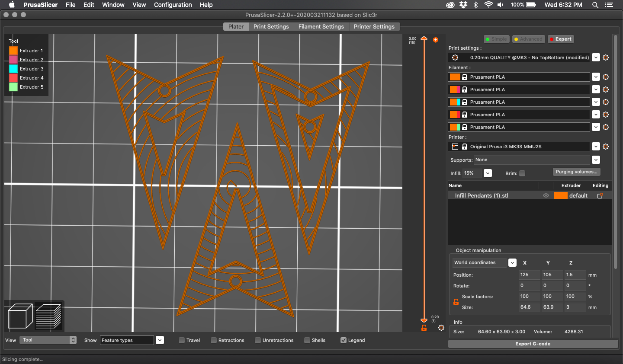The height and width of the screenshot is (364, 623).
Task: Toggle the scale factors lock icon
Action: click(x=456, y=302)
